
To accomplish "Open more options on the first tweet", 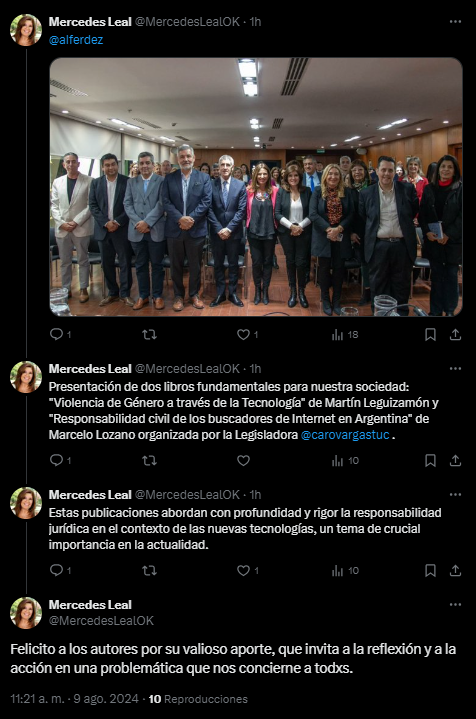I will tap(455, 22).
